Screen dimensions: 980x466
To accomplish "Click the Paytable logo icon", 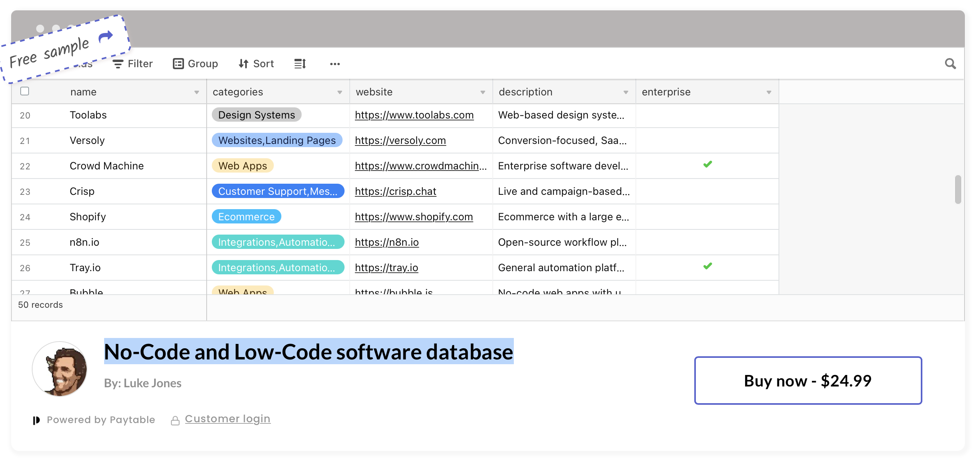I will (x=36, y=419).
